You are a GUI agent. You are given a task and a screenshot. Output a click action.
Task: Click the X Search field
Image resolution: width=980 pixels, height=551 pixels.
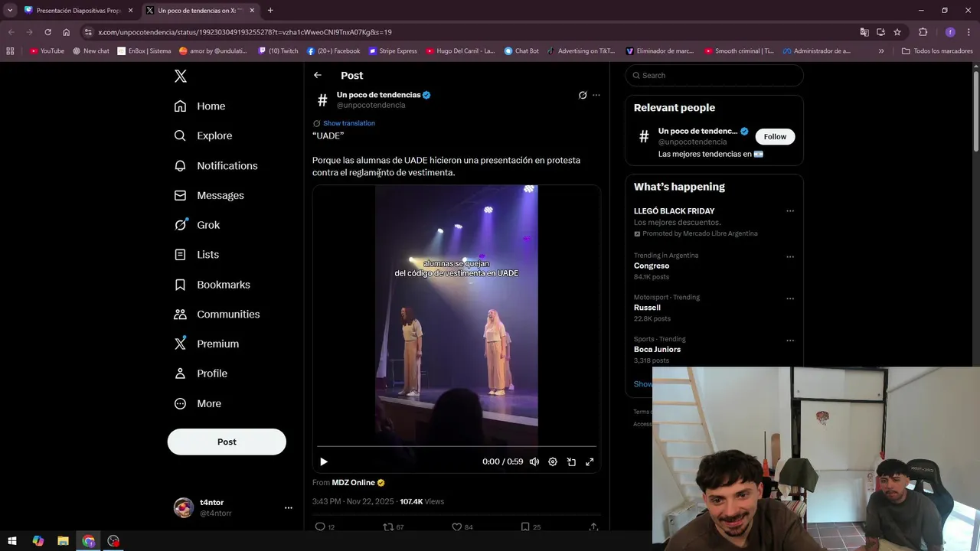(714, 75)
